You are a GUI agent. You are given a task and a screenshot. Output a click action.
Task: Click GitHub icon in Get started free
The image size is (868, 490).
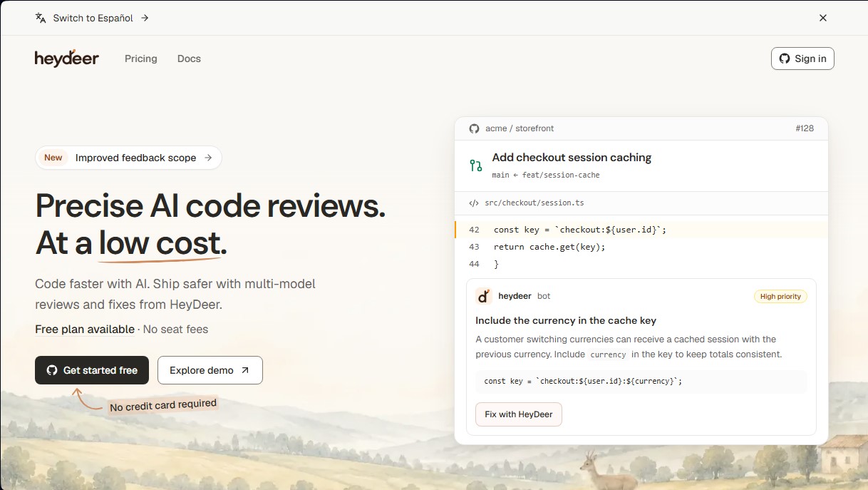(52, 370)
